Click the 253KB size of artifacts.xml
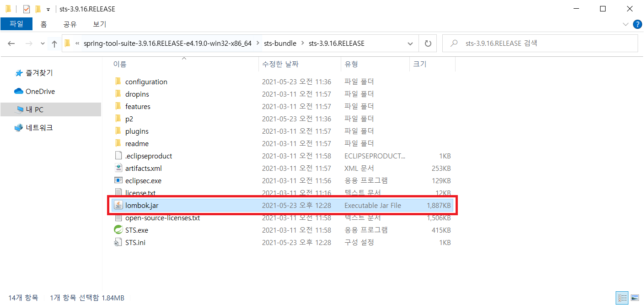The image size is (644, 305). (441, 168)
